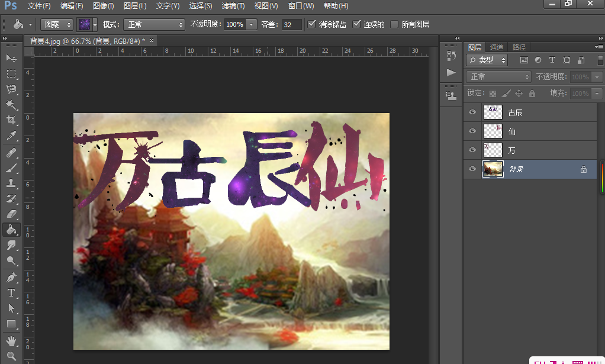Switch to the 通道 tab
Screen dimensions: 605x364
pyautogui.click(x=497, y=47)
